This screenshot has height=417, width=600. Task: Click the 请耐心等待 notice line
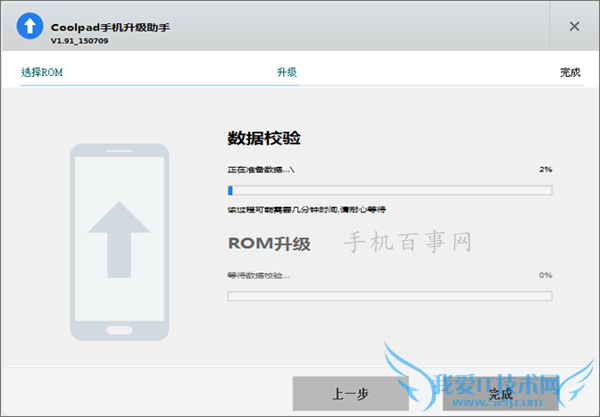[x=307, y=210]
